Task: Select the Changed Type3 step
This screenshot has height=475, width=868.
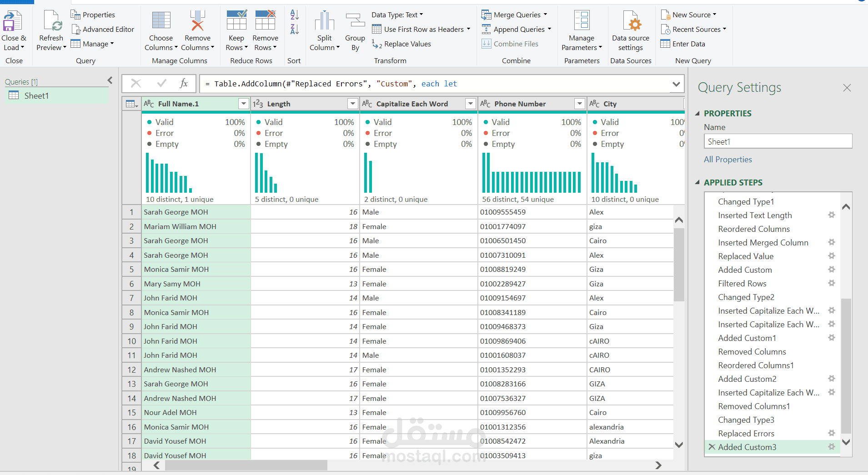Action: [x=746, y=420]
